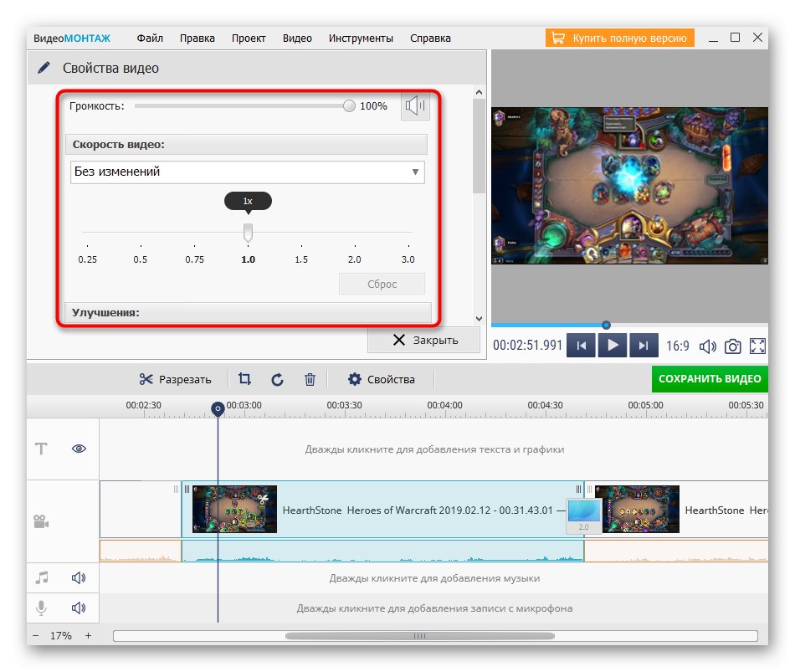The width and height of the screenshot is (795, 672).
Task: Click the 1.5 speed tick label
Action: pyautogui.click(x=301, y=259)
